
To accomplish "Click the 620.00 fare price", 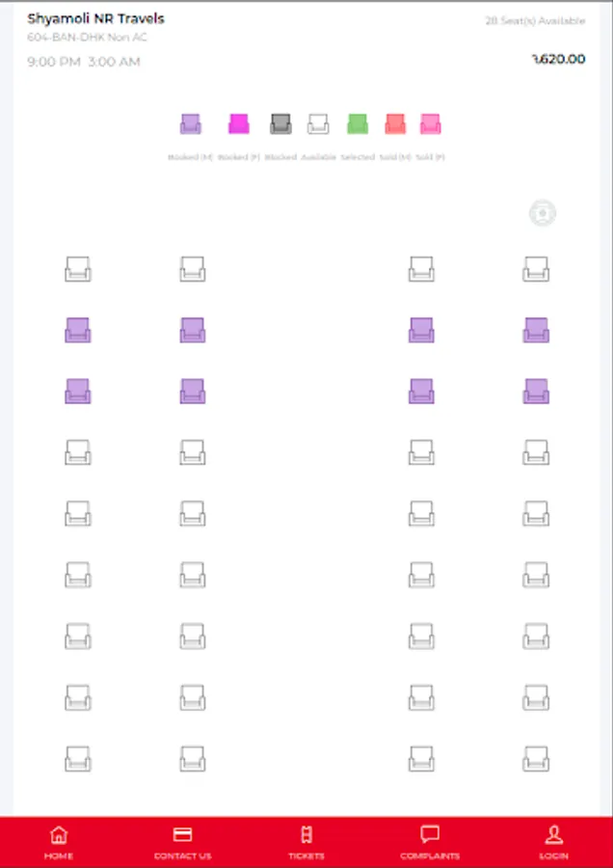I will (559, 60).
